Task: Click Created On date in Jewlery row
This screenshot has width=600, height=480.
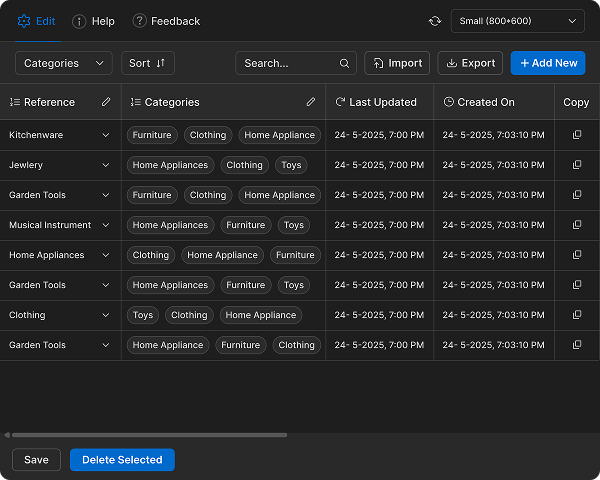Action: coord(494,165)
